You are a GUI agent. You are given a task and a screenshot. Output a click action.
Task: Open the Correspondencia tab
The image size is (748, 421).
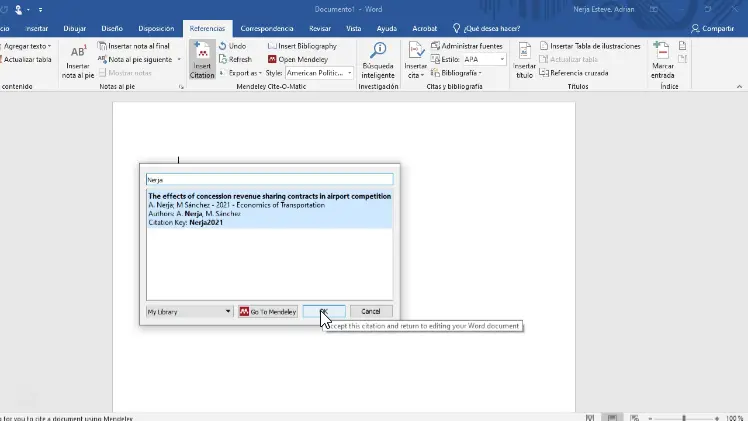coord(267,29)
